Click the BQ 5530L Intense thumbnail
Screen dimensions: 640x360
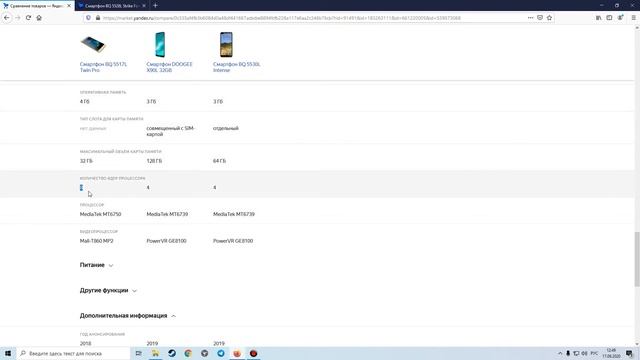[x=226, y=44]
